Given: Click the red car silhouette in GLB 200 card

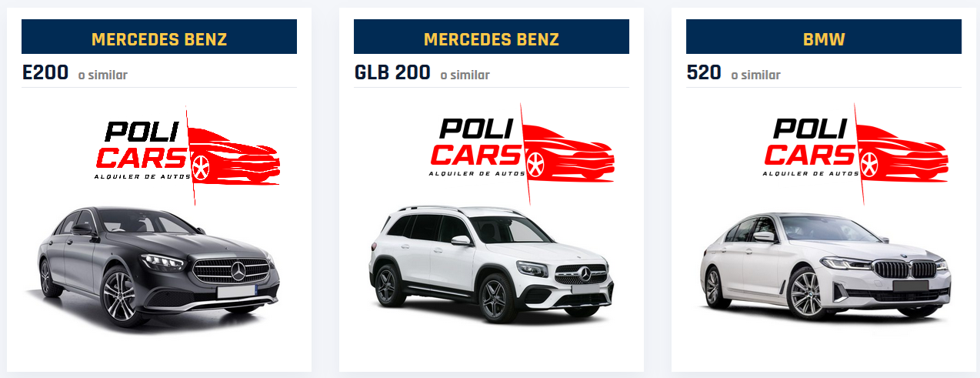Looking at the screenshot, I should click(568, 154).
